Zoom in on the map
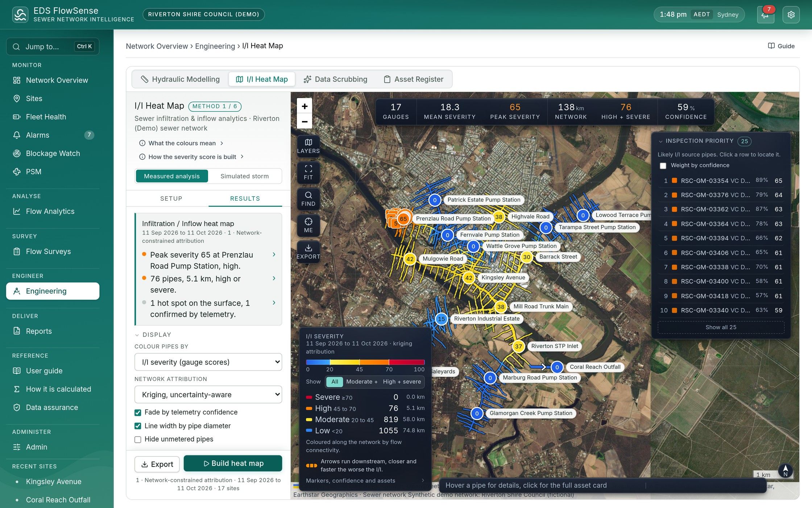The width and height of the screenshot is (812, 508). click(x=304, y=106)
